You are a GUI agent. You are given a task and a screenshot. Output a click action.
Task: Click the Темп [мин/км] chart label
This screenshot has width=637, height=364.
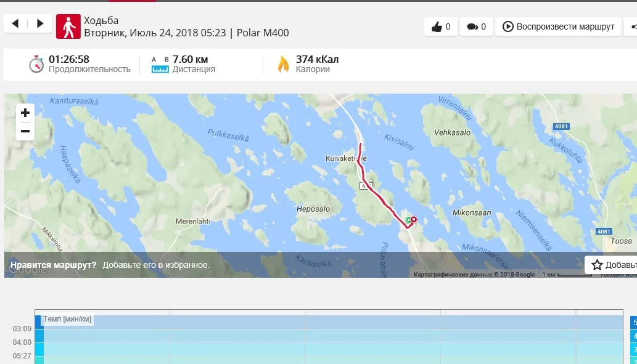coord(67,319)
